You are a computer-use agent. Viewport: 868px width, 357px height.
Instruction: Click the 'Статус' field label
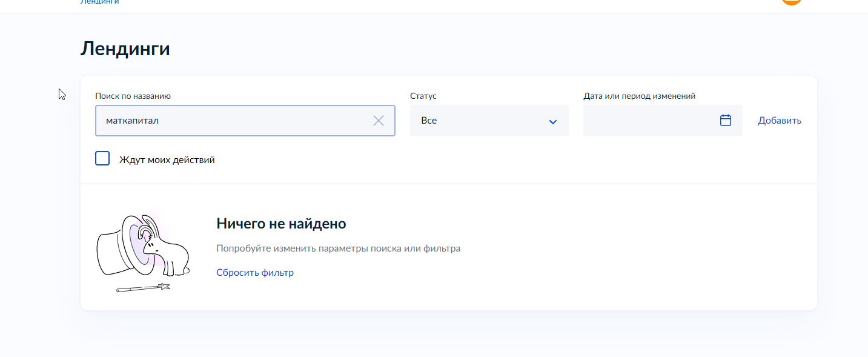tap(423, 96)
